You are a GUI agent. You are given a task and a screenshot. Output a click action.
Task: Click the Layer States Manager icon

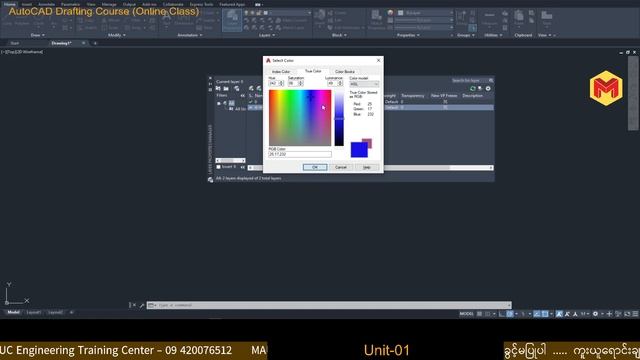coord(237,88)
